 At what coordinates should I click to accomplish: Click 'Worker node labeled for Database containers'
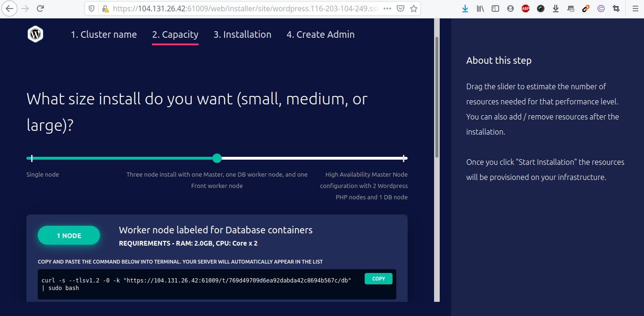point(216,230)
